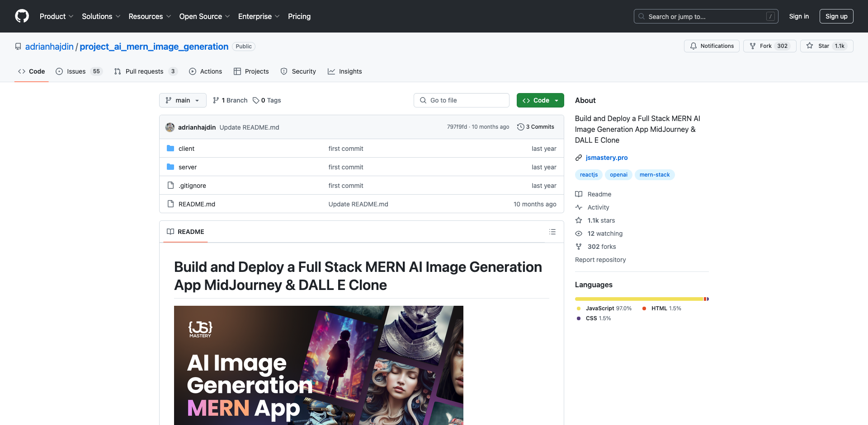Image resolution: width=868 pixels, height=425 pixels.
Task: Click the Go to file search field
Action: 461,100
